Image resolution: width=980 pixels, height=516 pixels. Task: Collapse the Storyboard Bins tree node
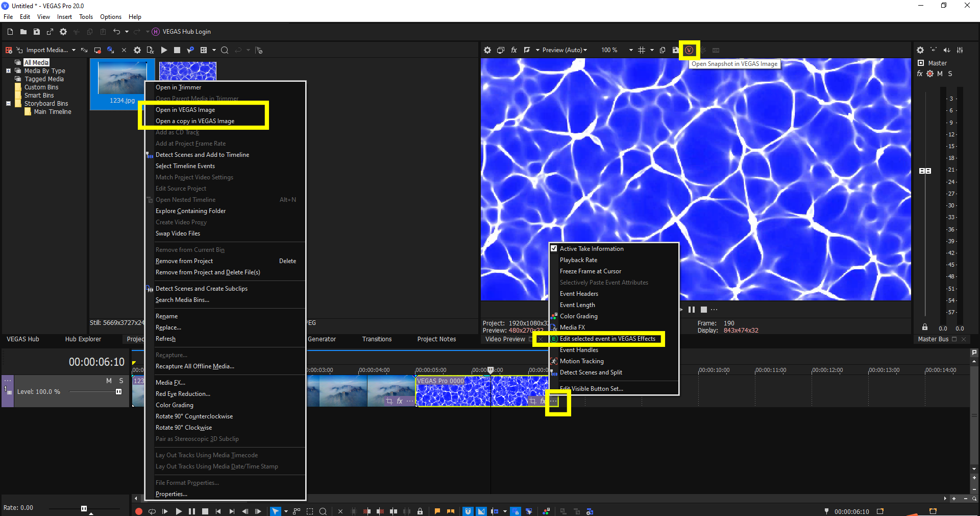8,103
